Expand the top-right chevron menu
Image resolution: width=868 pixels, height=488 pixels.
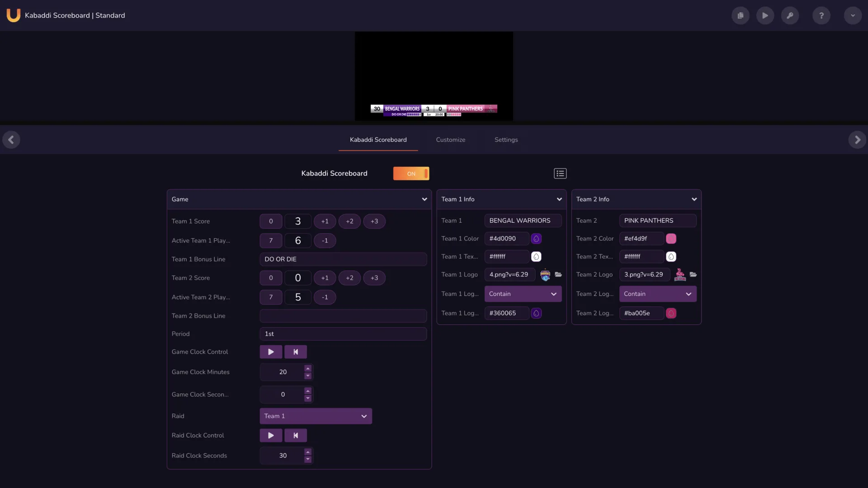click(853, 15)
